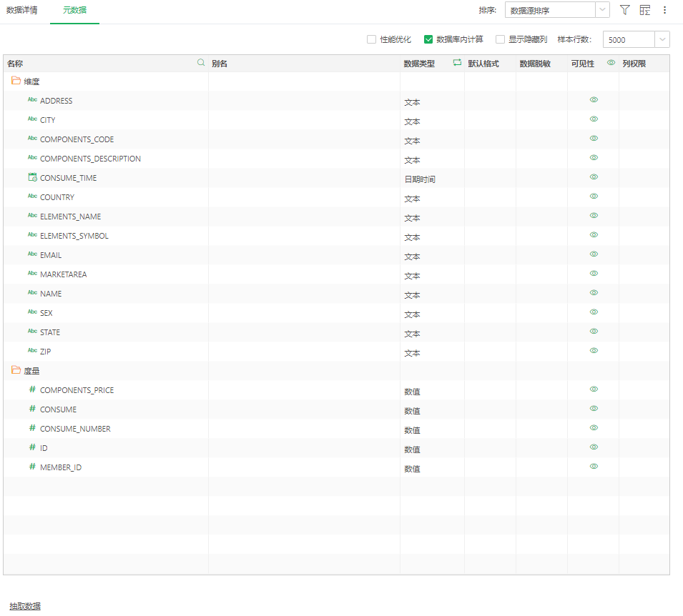
Task: Open the more options vertical dots menu
Action: (664, 10)
